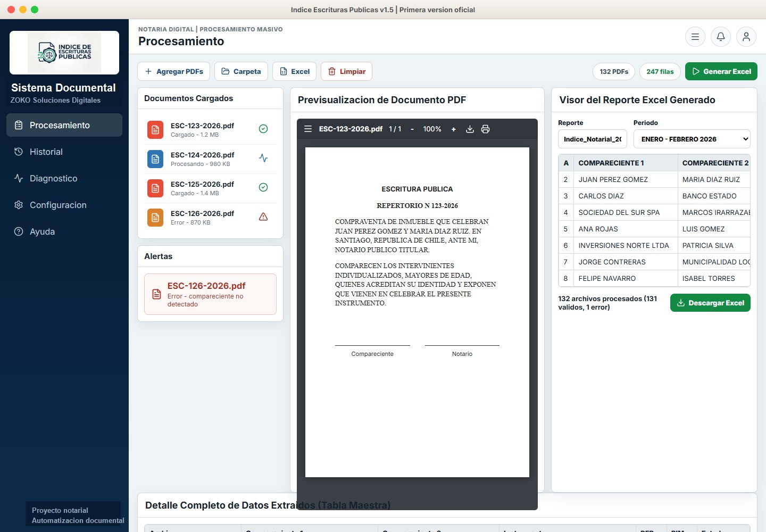Click the 100% zoom level in PDF toolbar

point(432,129)
